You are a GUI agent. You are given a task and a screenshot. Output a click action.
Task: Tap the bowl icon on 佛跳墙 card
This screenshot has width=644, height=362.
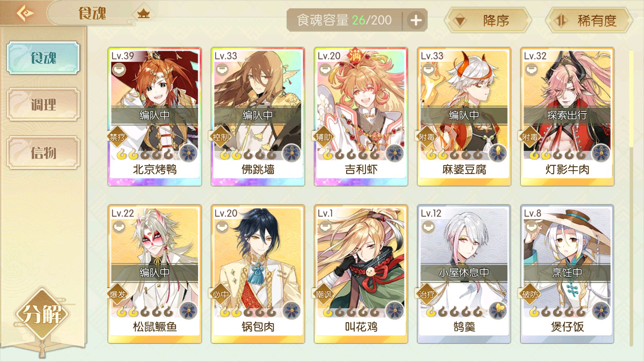pyautogui.click(x=222, y=70)
